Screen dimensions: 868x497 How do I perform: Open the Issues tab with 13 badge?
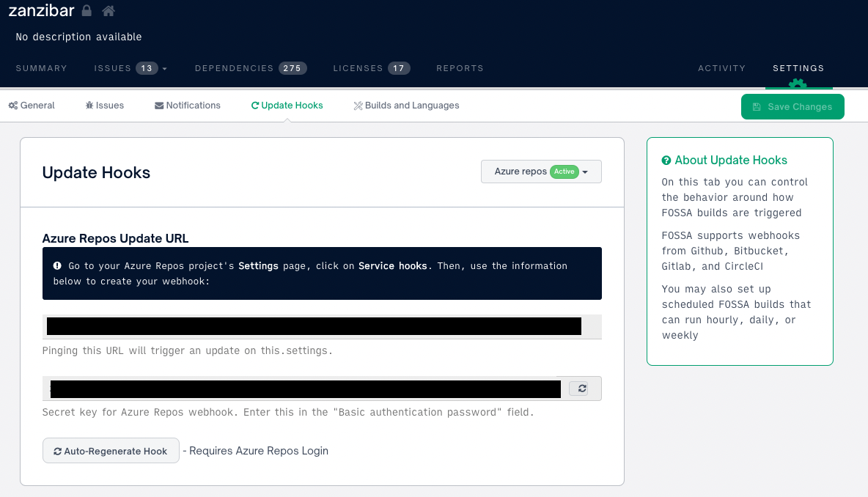pos(125,68)
